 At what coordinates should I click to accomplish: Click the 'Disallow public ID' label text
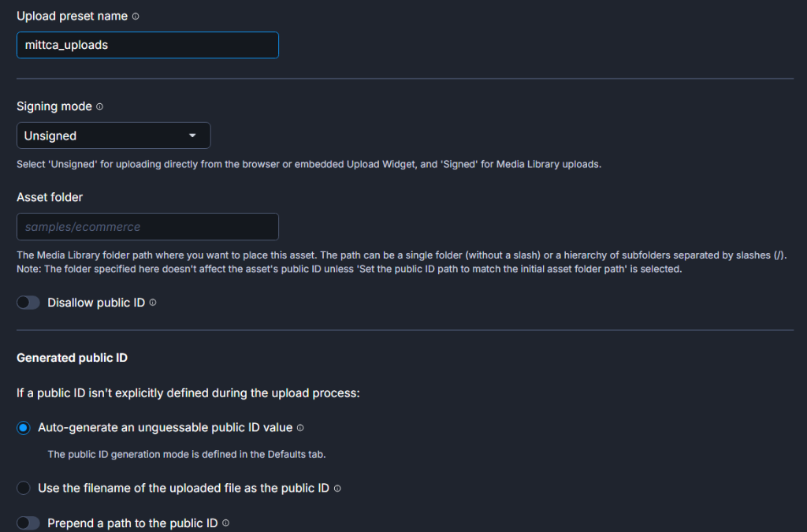96,303
